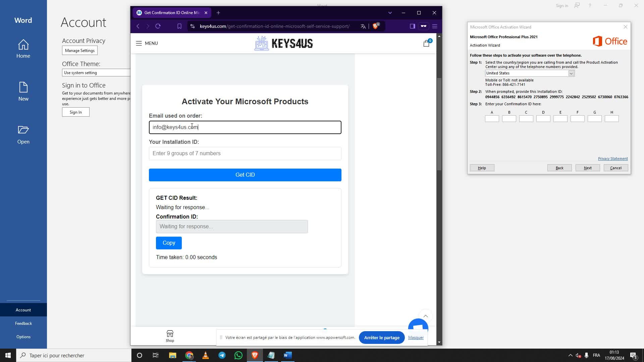Click the browser reload page icon
The width and height of the screenshot is (644, 362).
[158, 26]
